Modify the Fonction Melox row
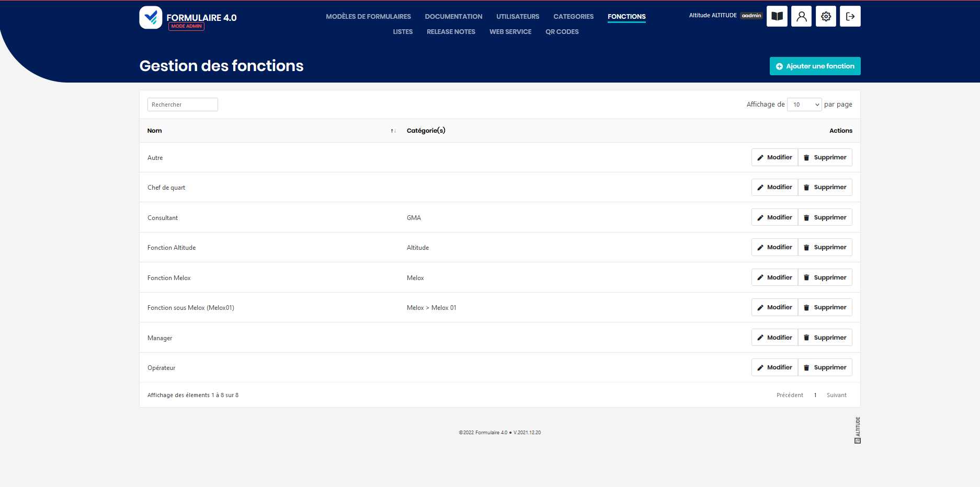This screenshot has height=487, width=980. point(774,277)
